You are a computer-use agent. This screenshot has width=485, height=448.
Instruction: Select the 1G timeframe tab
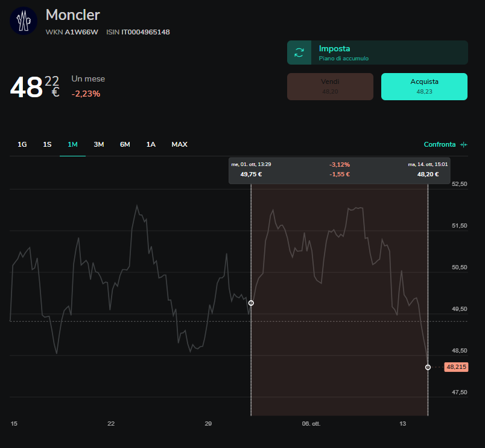(22, 144)
